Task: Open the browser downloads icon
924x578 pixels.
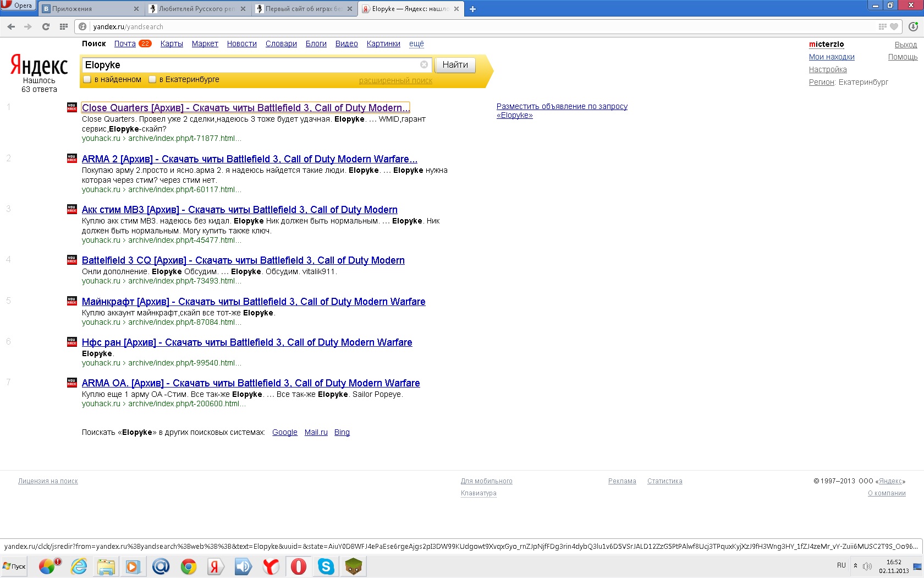Action: coord(913,26)
